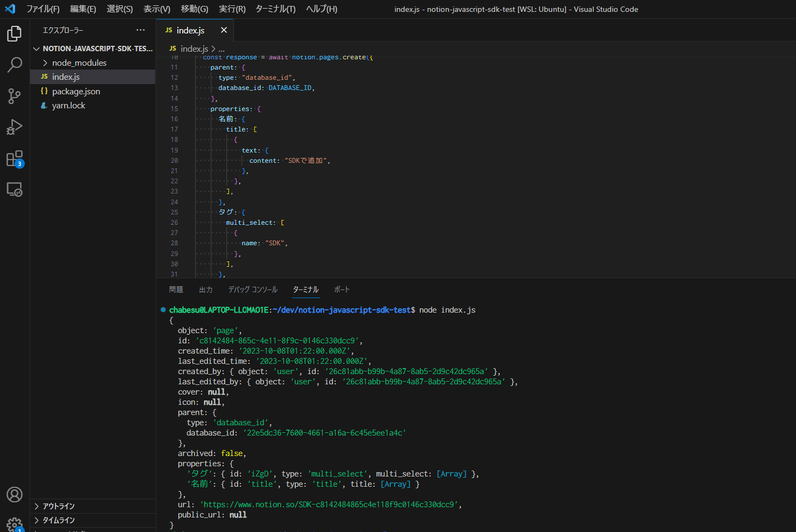Open the Search view icon
Image resolution: width=796 pixels, height=532 pixels.
15,65
